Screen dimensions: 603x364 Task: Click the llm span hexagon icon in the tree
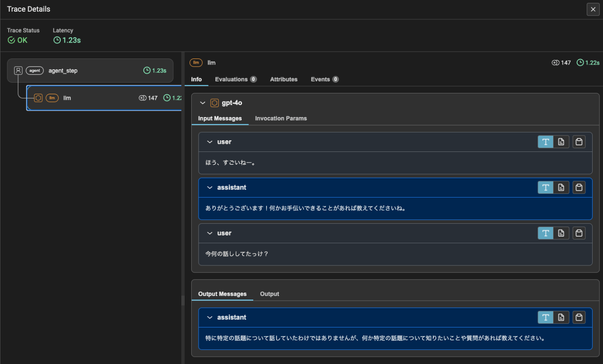click(x=38, y=98)
